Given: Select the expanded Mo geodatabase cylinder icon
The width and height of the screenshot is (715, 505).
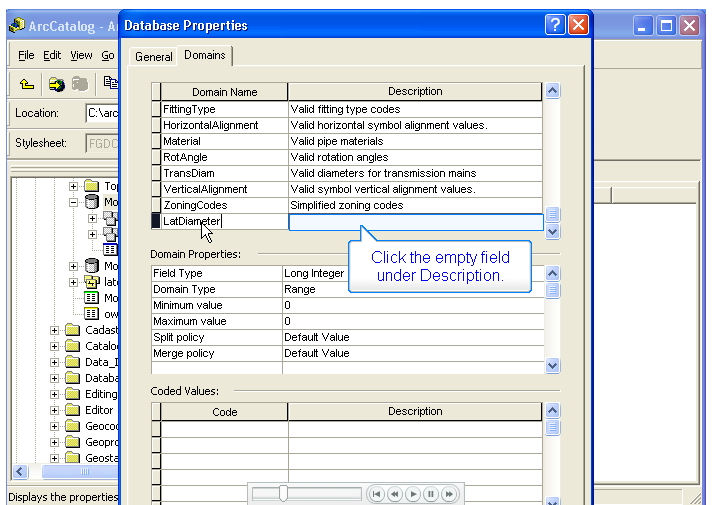Looking at the screenshot, I should pyautogui.click(x=92, y=202).
